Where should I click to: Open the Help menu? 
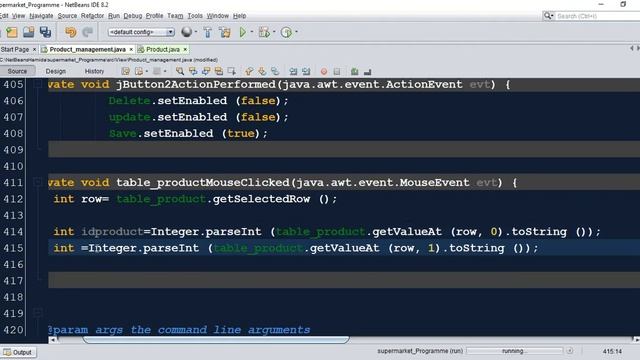tap(240, 16)
